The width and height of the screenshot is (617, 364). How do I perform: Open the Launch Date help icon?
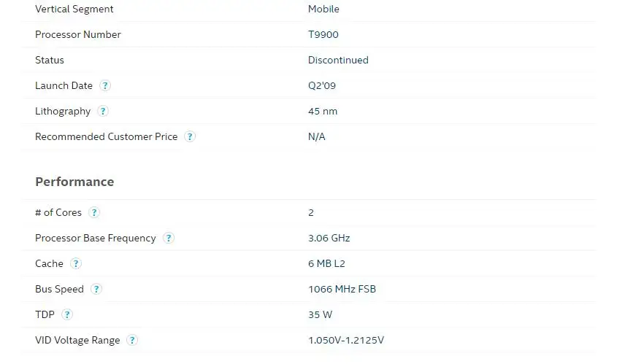click(x=104, y=85)
